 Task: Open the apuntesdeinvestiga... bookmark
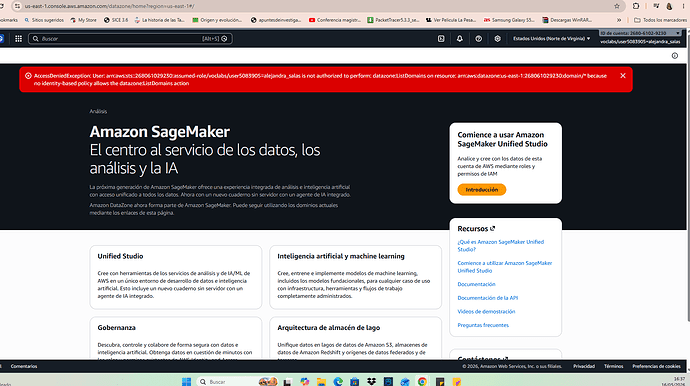pyautogui.click(x=276, y=20)
